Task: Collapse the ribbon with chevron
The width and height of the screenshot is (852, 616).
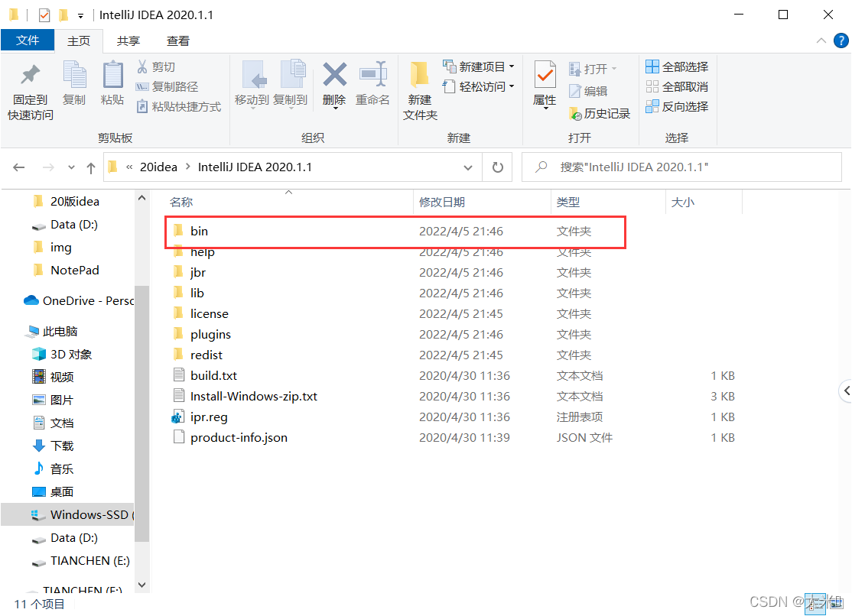Action: pos(821,41)
